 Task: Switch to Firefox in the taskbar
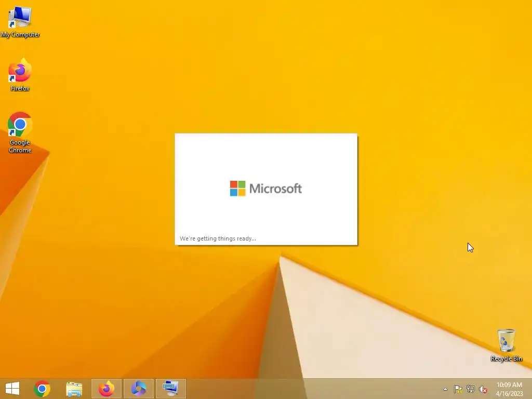coord(106,389)
